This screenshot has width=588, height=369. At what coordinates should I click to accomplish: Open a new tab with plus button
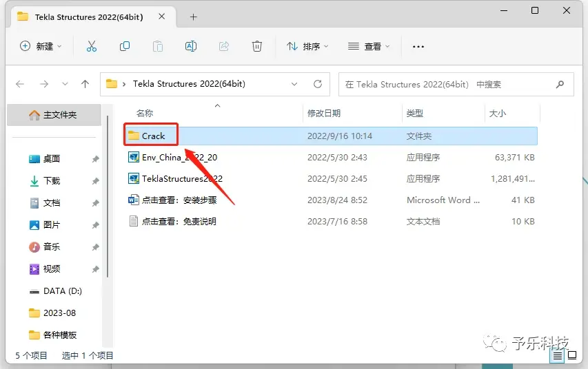[193, 17]
